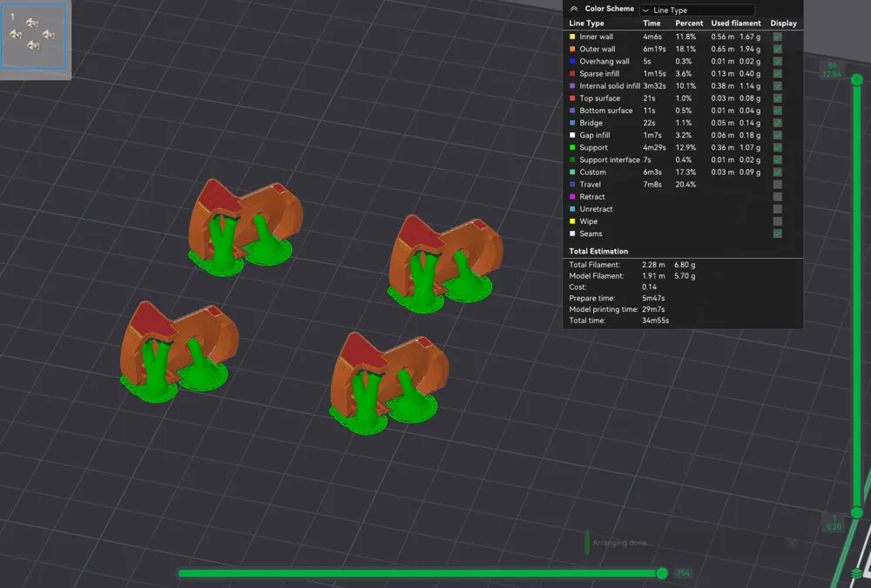Toggle Seams display checkbox
Viewport: 871px width, 588px height.
pyautogui.click(x=778, y=233)
